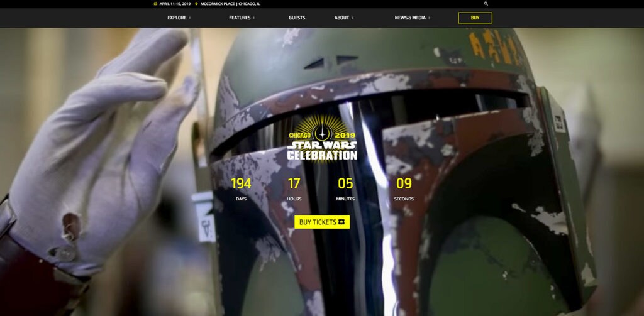The width and height of the screenshot is (644, 316).
Task: Click the 05 minutes countdown value
Action: coord(345,183)
